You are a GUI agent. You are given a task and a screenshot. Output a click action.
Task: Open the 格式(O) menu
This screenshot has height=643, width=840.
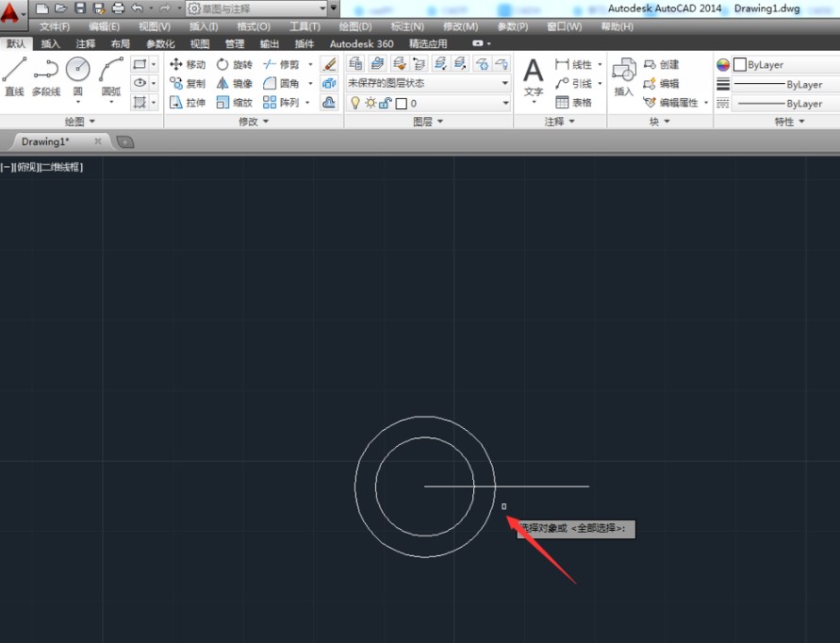tap(254, 26)
